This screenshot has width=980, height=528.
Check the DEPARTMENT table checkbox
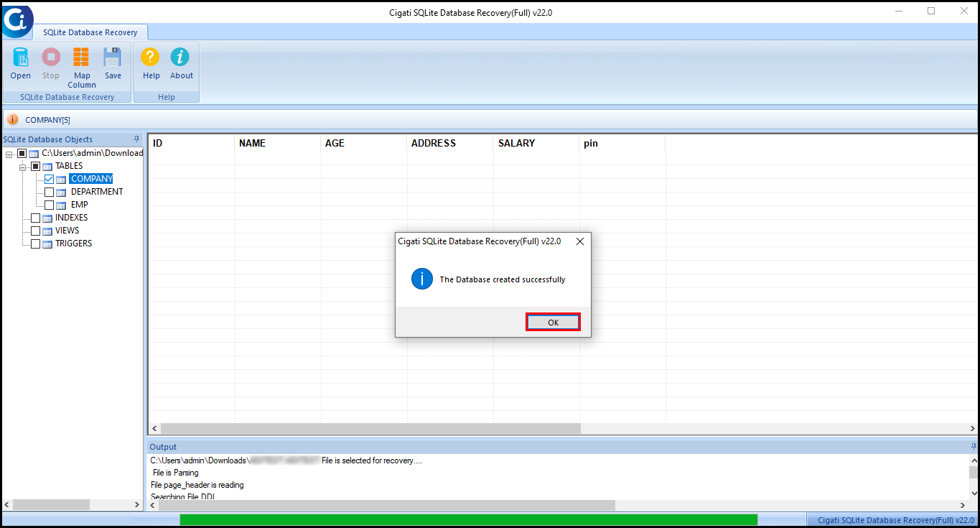pos(49,192)
